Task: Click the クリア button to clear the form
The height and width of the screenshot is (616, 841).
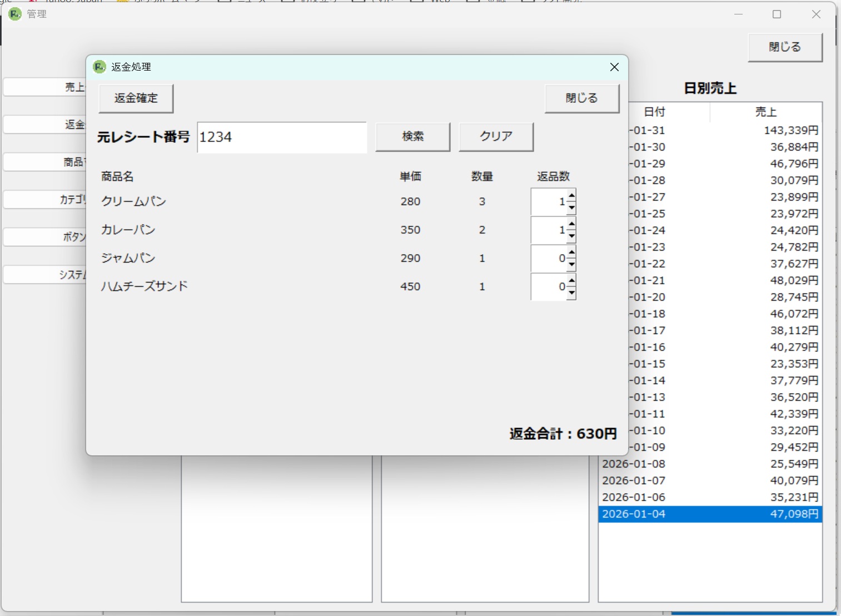Action: (496, 137)
